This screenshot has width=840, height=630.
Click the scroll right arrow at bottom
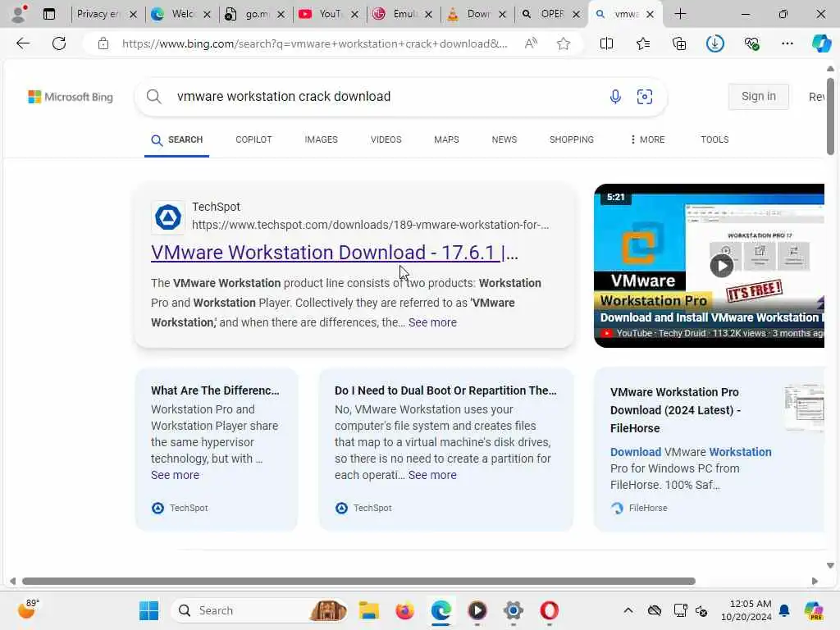pos(815,582)
